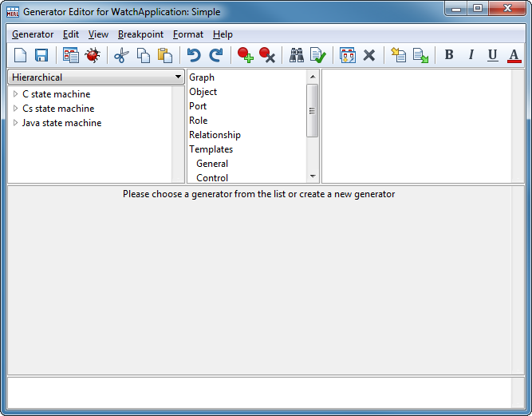Click the concept list scroll down arrow
This screenshot has height=416, width=532.
[313, 176]
